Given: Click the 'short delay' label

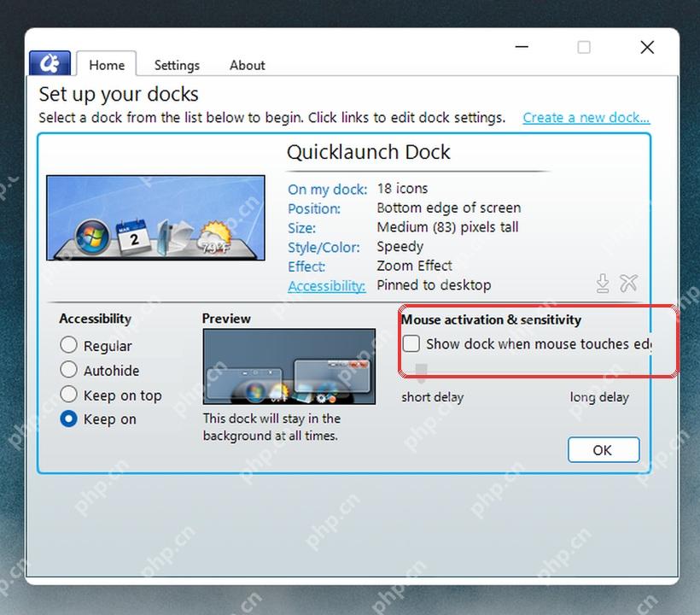Looking at the screenshot, I should point(433,397).
